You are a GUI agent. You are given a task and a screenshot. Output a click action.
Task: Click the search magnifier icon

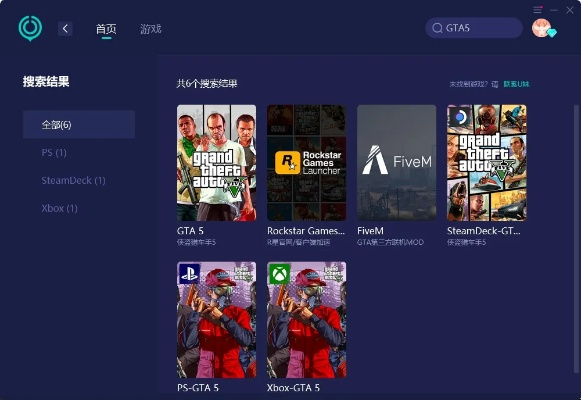(x=437, y=28)
